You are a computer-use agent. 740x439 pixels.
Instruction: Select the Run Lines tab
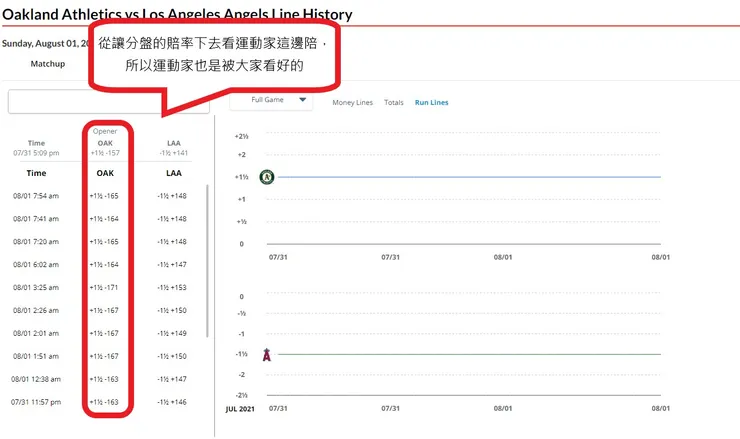431,102
